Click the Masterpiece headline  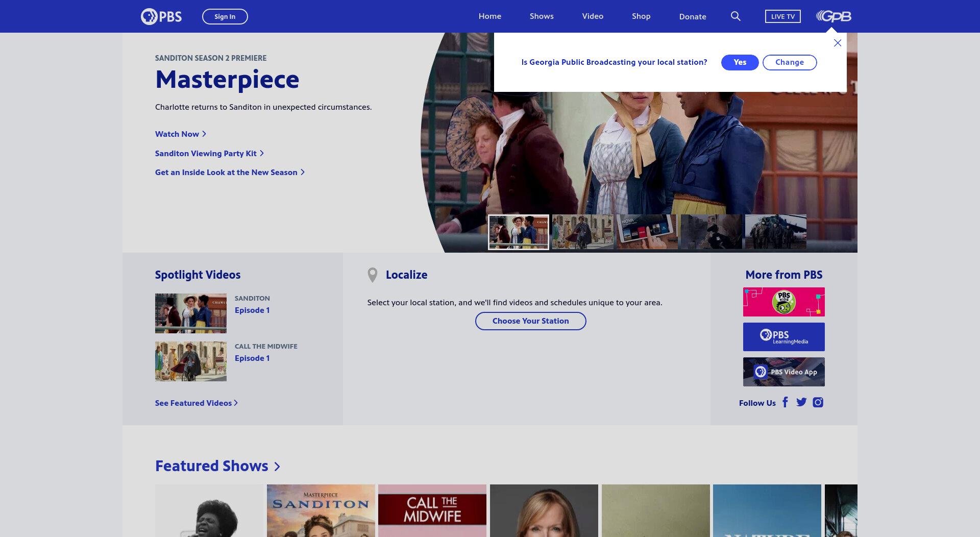pyautogui.click(x=227, y=80)
